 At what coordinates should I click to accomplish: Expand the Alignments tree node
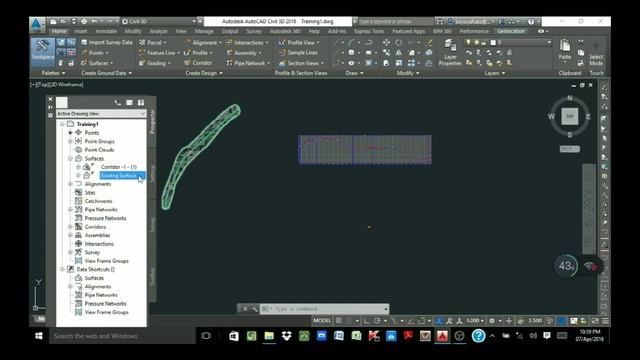click(x=70, y=184)
